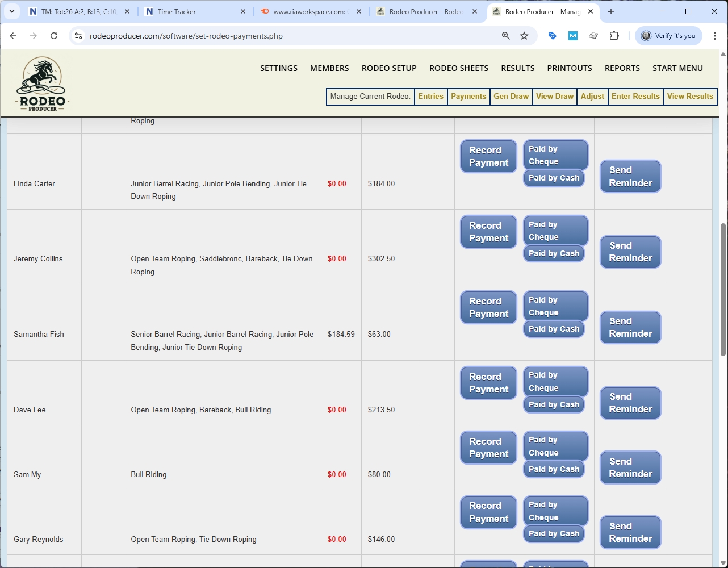Click the zoom magnifier in address bar
The height and width of the screenshot is (568, 728).
point(505,36)
